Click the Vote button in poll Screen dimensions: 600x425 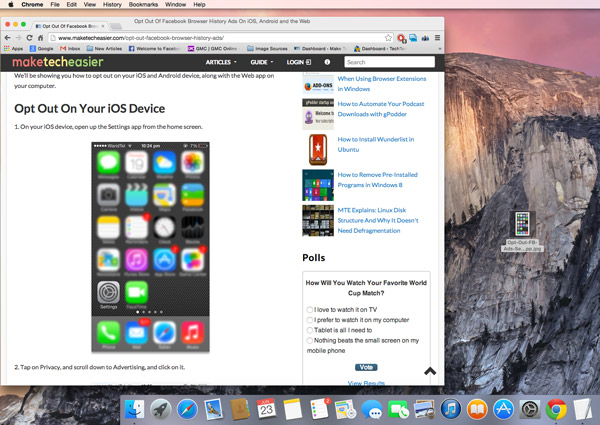point(366,367)
